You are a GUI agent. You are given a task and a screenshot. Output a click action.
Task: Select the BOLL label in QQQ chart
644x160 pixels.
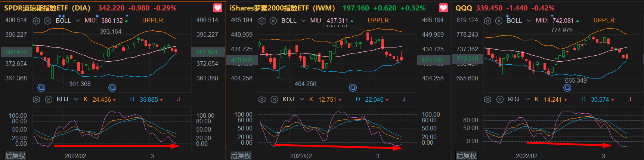pyautogui.click(x=514, y=21)
